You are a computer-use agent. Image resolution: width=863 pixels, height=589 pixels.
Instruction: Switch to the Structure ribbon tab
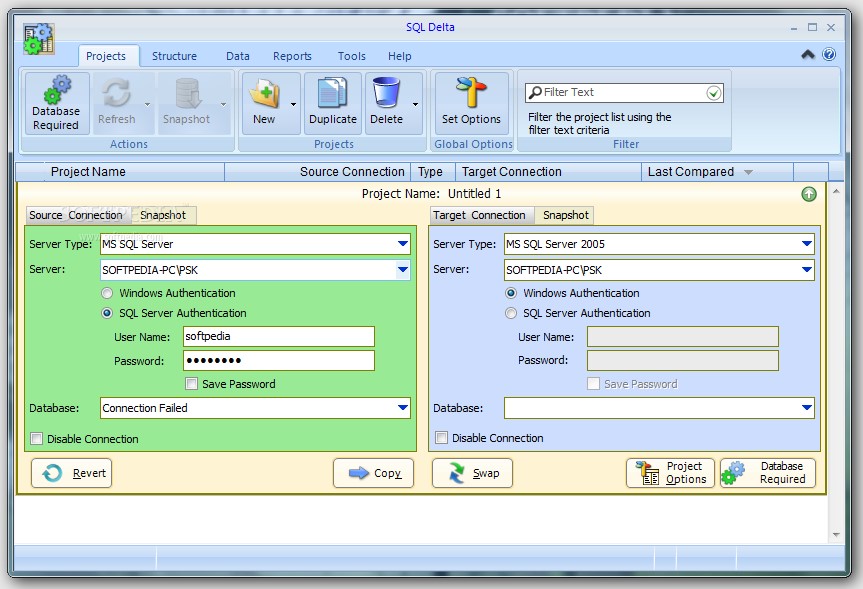(174, 56)
